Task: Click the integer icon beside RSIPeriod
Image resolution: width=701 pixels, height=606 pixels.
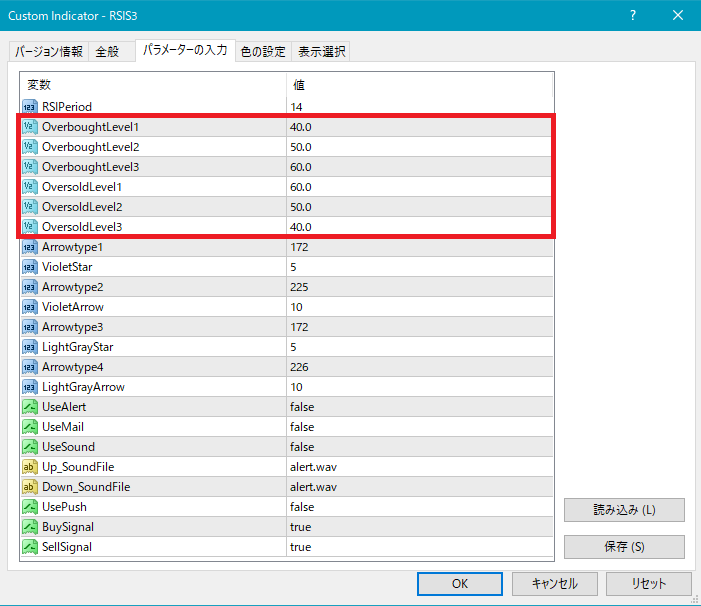Action: click(30, 107)
